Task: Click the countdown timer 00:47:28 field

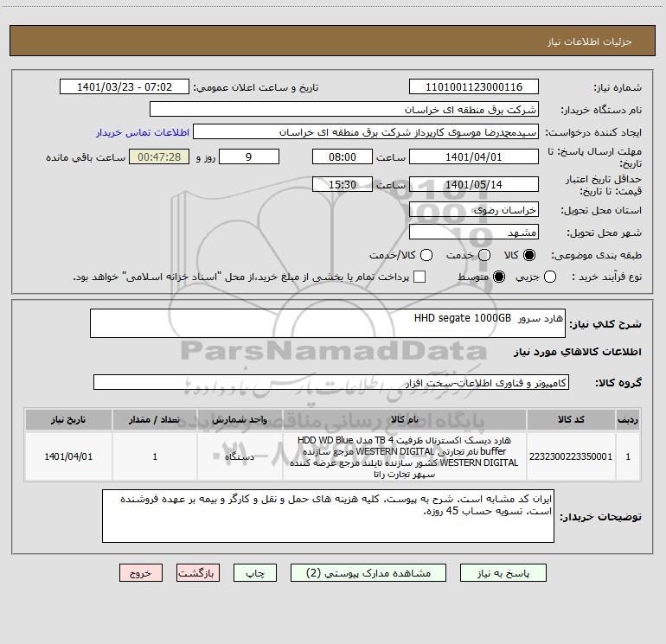Action: [159, 156]
